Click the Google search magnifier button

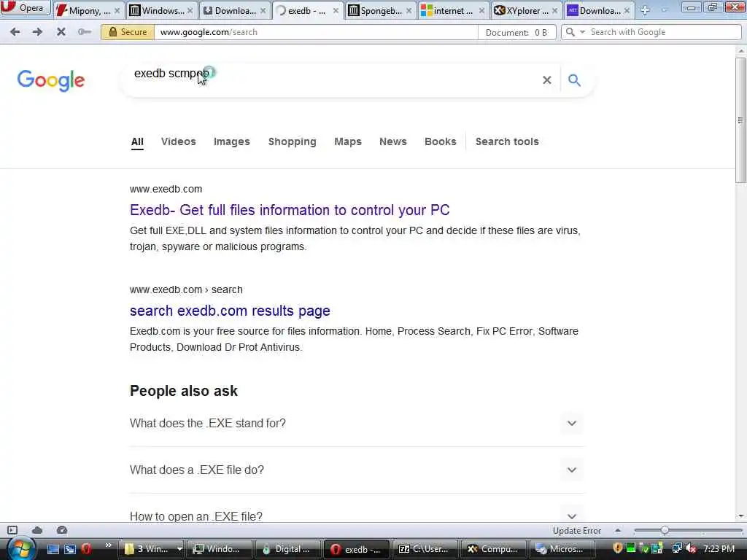tap(575, 80)
